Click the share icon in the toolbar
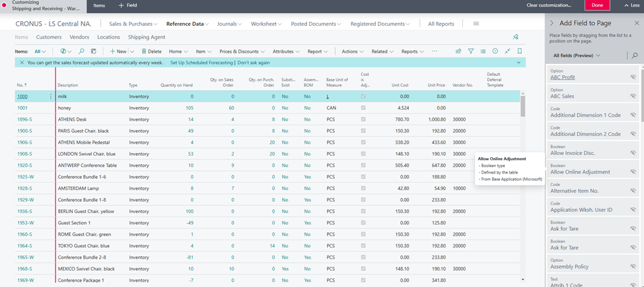 [x=458, y=51]
